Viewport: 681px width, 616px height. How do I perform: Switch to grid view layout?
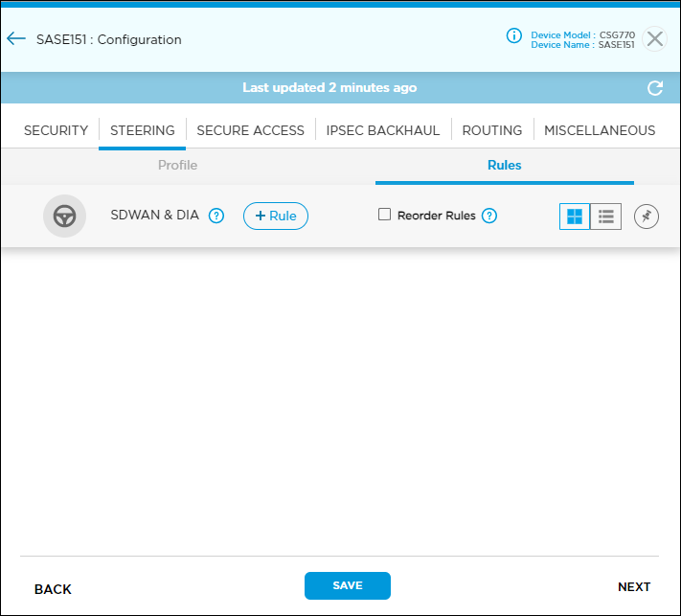[575, 217]
